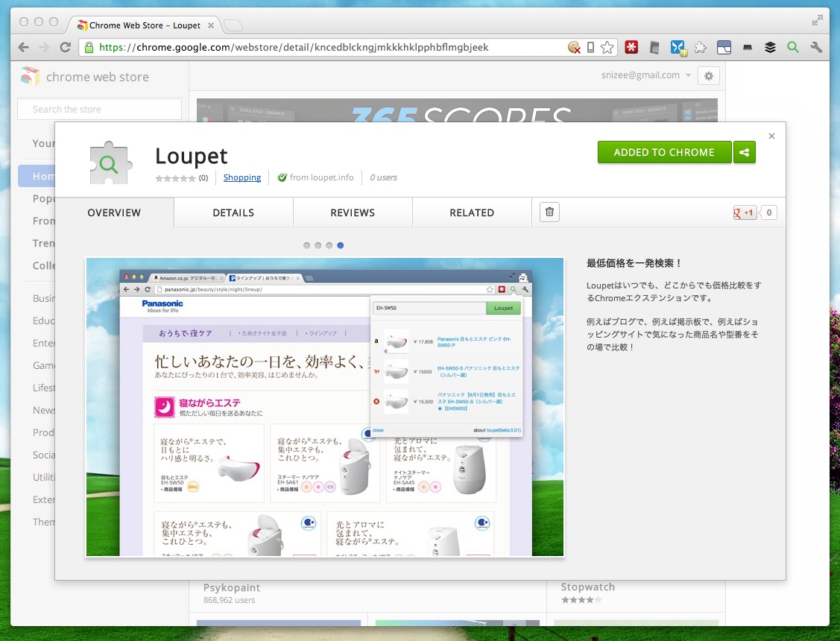This screenshot has height=641, width=840.
Task: Click the 365Scores banner behind the dialog
Action: tap(457, 110)
